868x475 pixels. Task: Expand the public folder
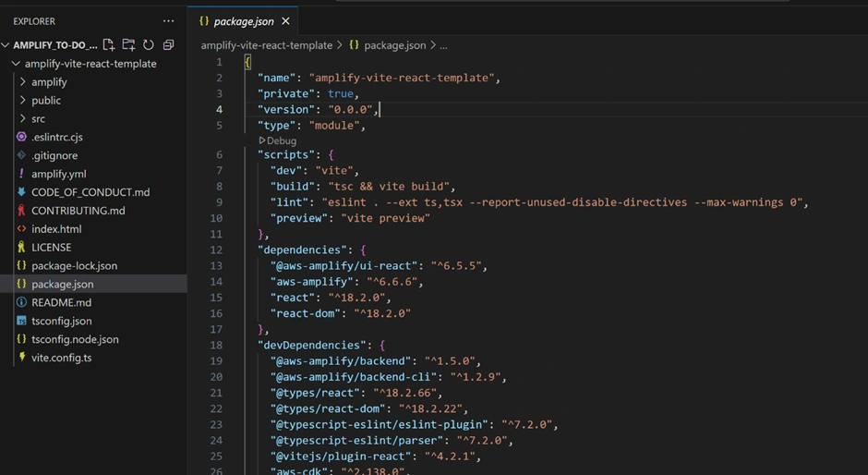point(46,101)
